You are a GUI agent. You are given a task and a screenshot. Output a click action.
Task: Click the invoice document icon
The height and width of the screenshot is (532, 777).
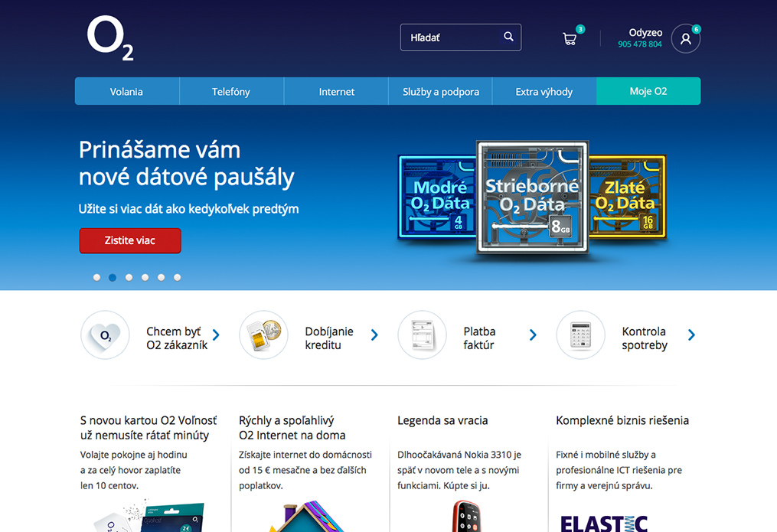tap(423, 335)
